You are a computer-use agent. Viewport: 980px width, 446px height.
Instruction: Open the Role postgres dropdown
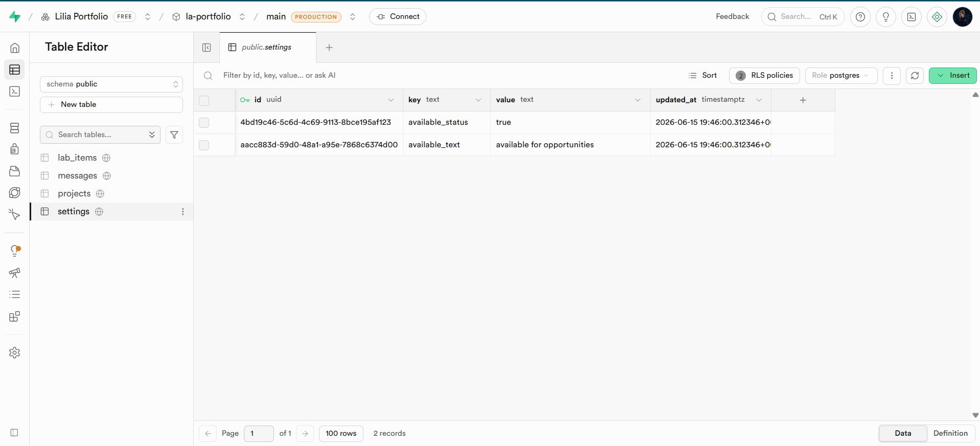point(841,76)
